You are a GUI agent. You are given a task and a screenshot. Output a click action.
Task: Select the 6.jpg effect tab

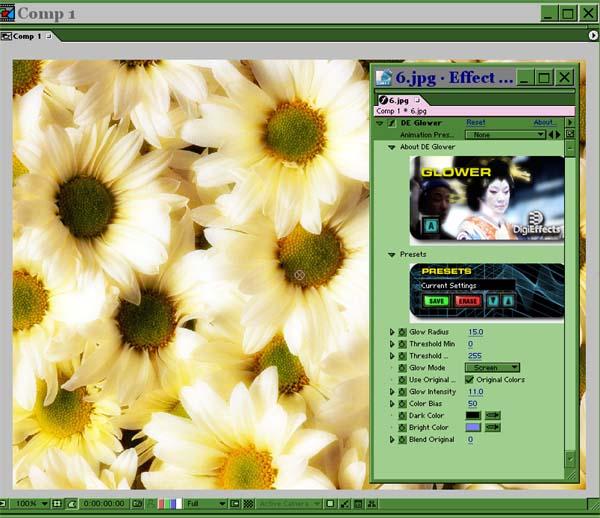coord(399,101)
